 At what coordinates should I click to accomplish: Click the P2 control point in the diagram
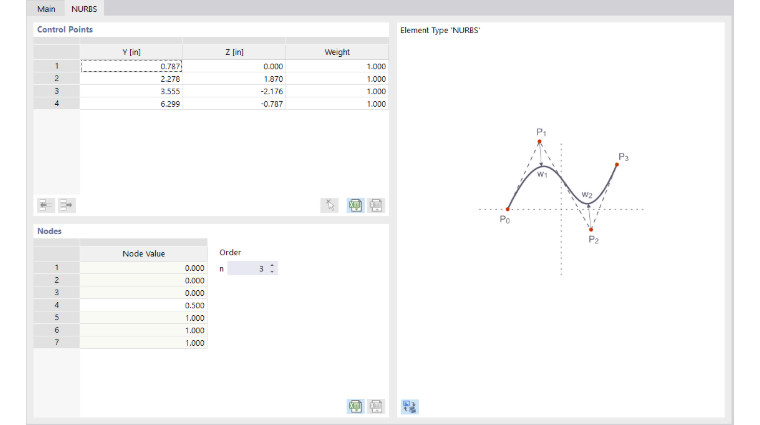click(x=591, y=230)
